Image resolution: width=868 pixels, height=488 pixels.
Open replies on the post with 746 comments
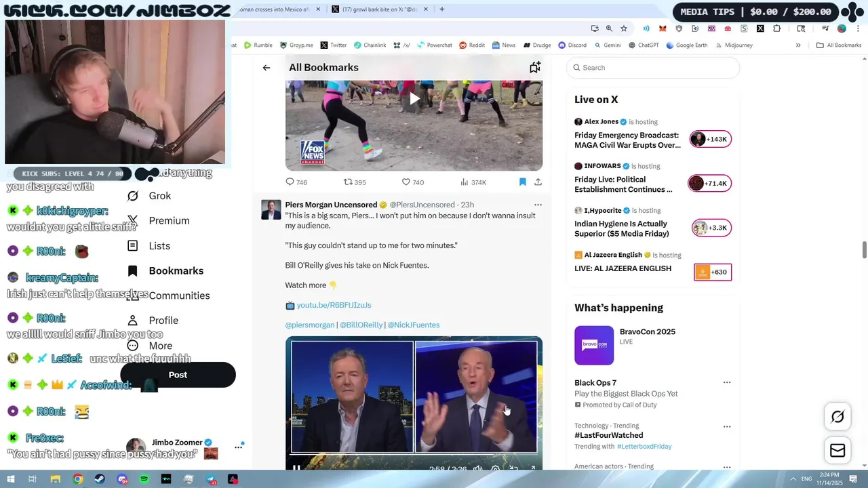point(296,182)
